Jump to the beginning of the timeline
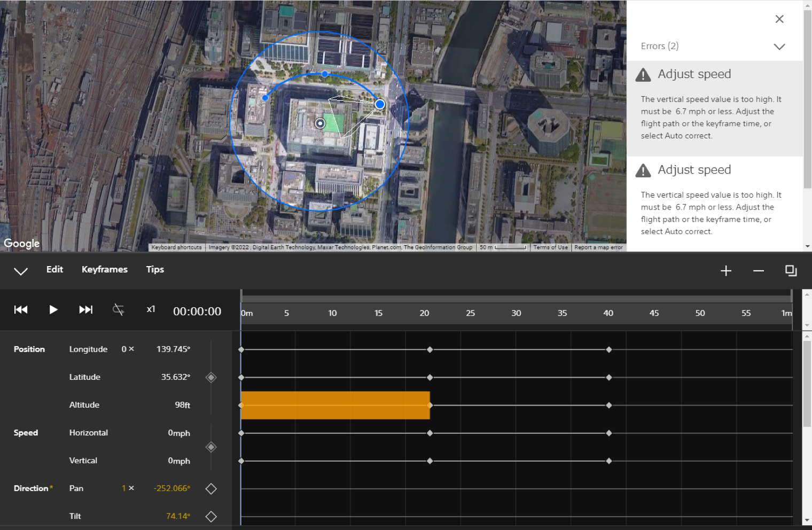The width and height of the screenshot is (812, 530). 21,310
